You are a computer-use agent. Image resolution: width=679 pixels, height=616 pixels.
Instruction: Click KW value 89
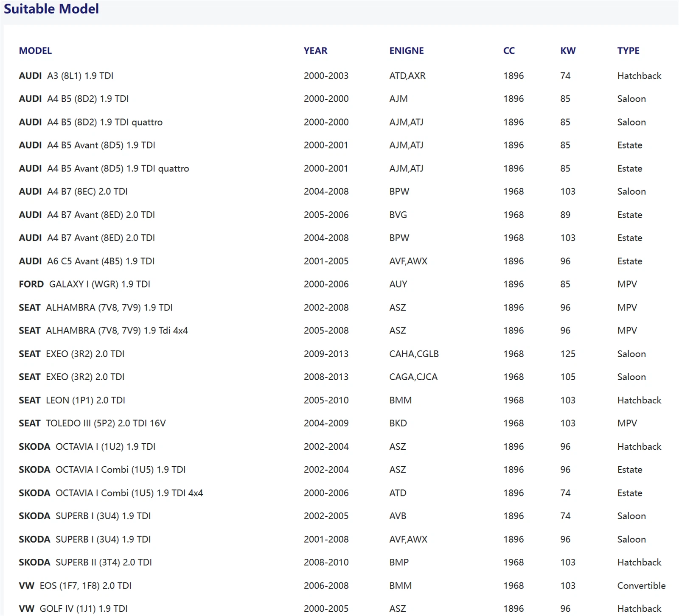[565, 215]
